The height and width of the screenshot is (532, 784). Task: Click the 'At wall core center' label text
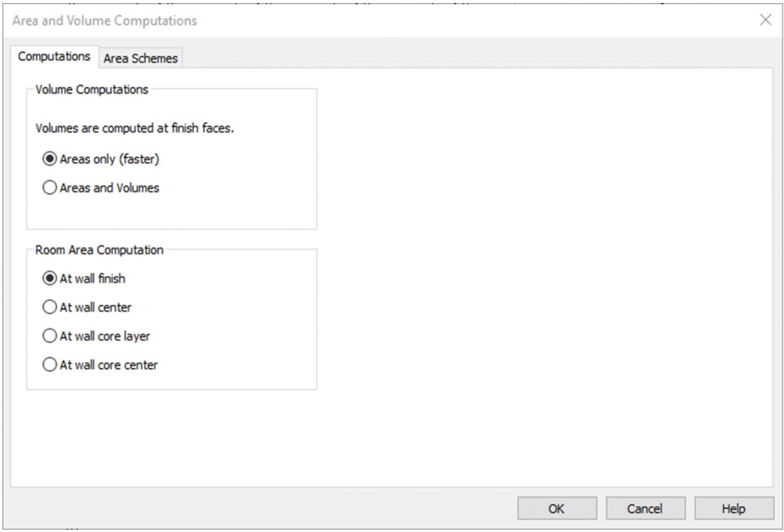(x=109, y=365)
